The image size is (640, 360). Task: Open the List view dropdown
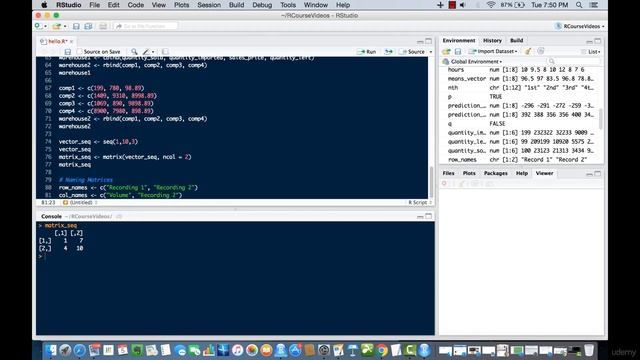(591, 52)
